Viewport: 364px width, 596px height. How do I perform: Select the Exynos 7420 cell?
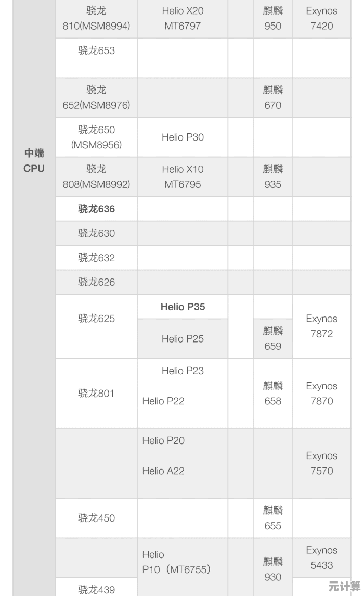pyautogui.click(x=321, y=18)
